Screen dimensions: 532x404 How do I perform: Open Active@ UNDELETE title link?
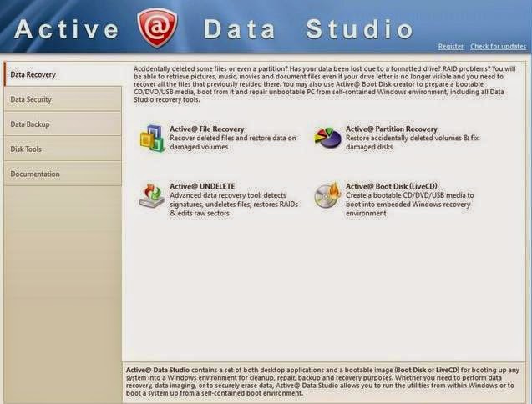coord(202,186)
